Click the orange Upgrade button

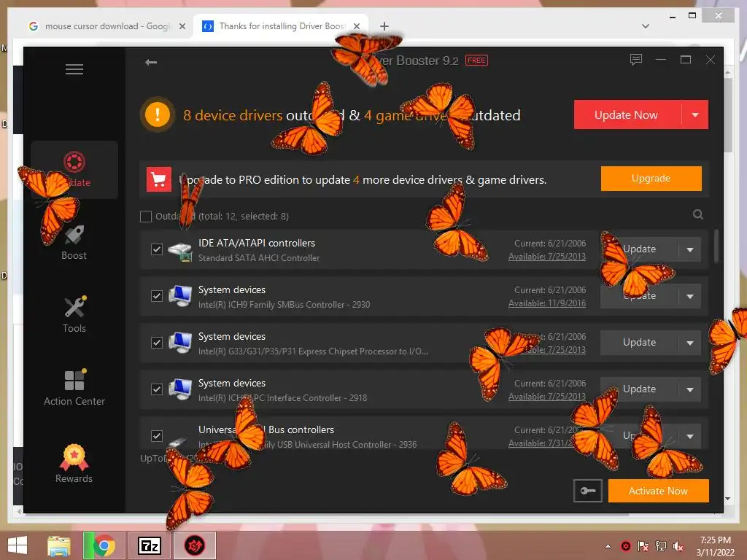tap(651, 179)
